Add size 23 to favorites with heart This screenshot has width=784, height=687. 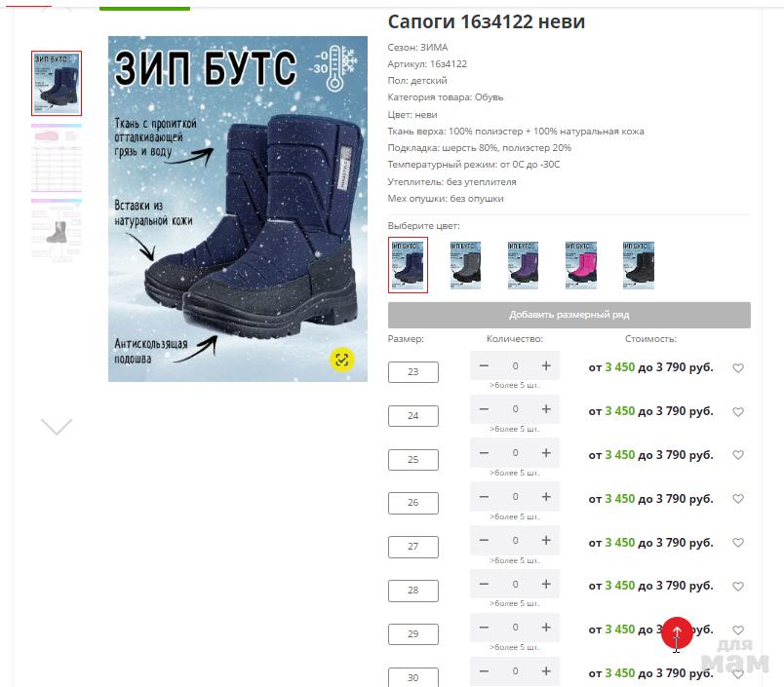click(x=738, y=368)
